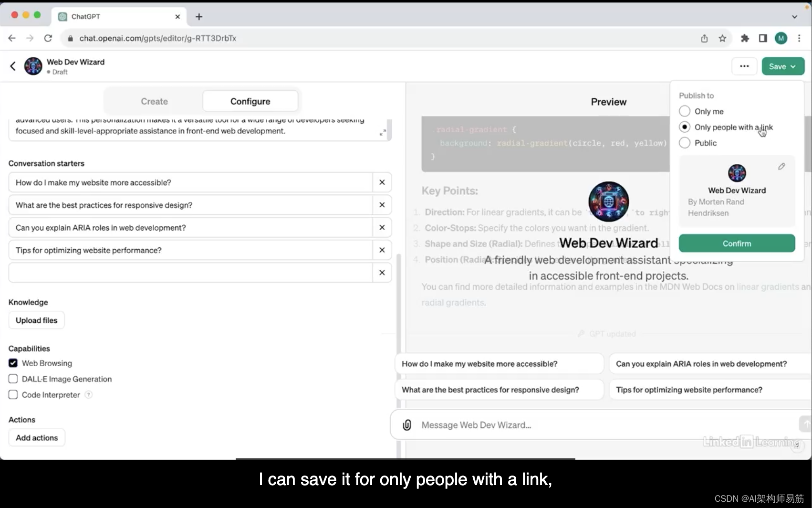Attach a file with the paperclip icon
Image resolution: width=812 pixels, height=508 pixels.
[407, 425]
